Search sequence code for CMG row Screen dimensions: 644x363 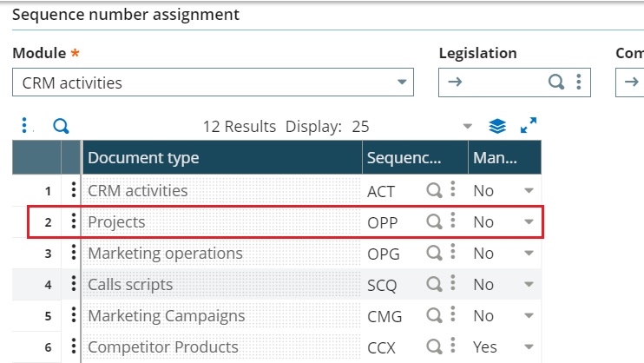click(x=434, y=315)
